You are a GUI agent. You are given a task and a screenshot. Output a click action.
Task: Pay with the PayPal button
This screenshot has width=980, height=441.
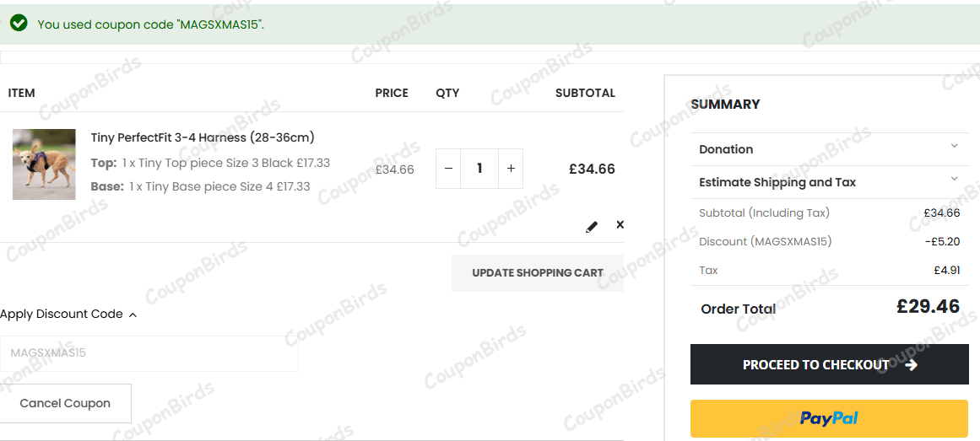coord(829,418)
